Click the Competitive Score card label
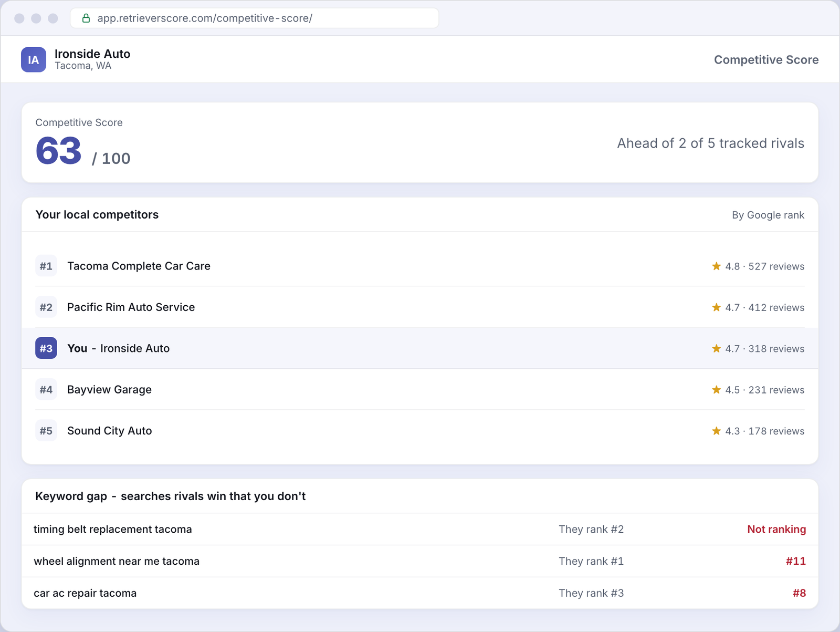 79,122
